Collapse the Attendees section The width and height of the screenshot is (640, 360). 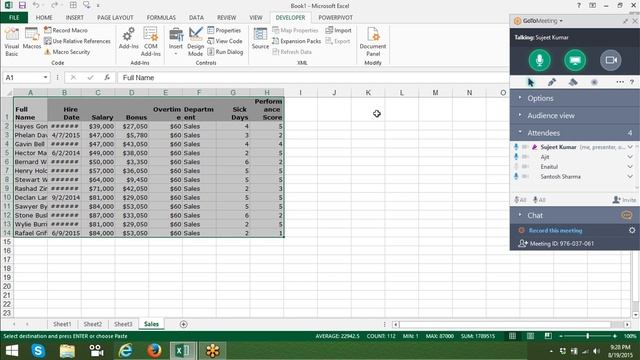click(x=575, y=133)
